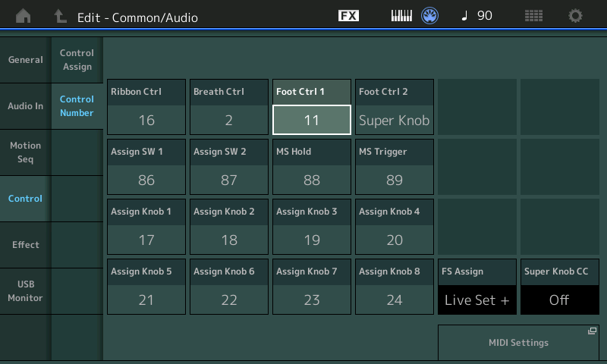The height and width of the screenshot is (364, 607).
Task: Open the USB Monitor tab
Action: [x=25, y=291]
